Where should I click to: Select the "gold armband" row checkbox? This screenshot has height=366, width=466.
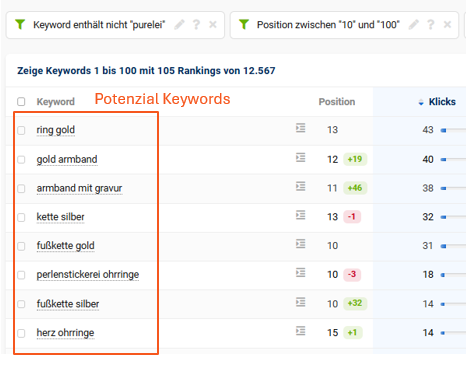click(21, 159)
